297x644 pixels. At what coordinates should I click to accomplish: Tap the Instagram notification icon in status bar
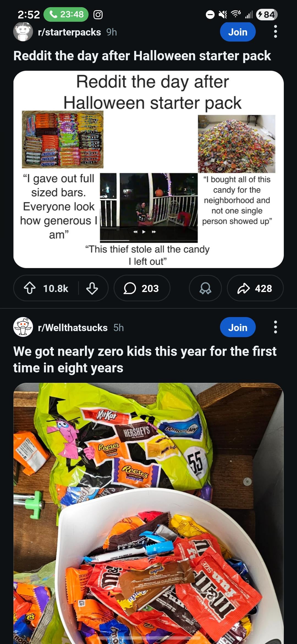98,15
